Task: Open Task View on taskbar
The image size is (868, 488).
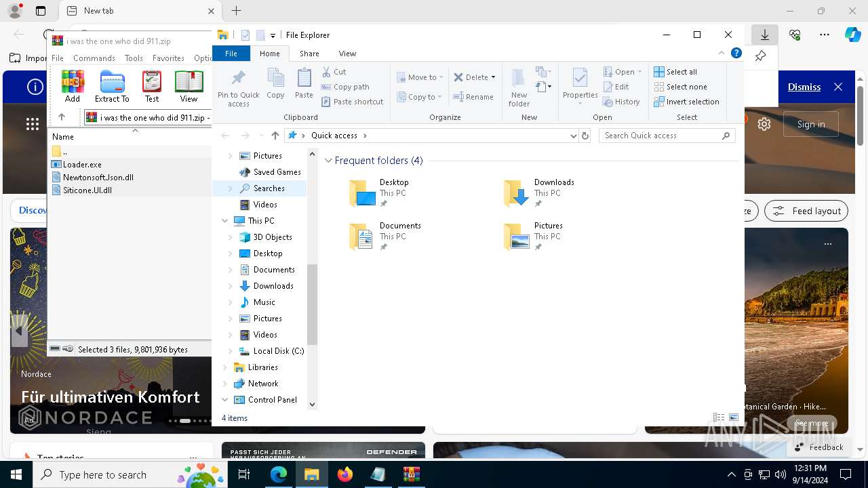Action: tap(244, 474)
